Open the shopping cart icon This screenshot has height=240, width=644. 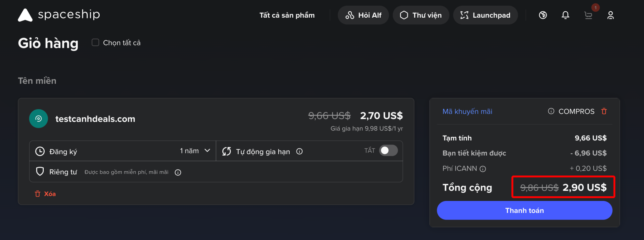[x=588, y=15]
